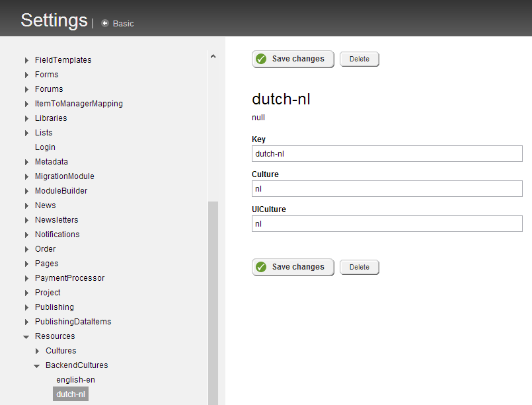Click the tree panel scrollbar thumb
Image resolution: width=532 pixels, height=405 pixels.
pyautogui.click(x=213, y=303)
